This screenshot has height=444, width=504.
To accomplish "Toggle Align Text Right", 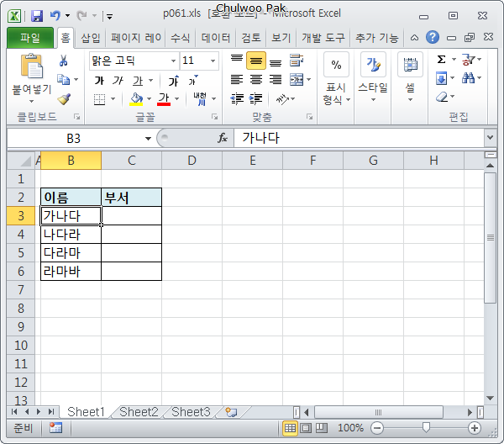I will (276, 80).
